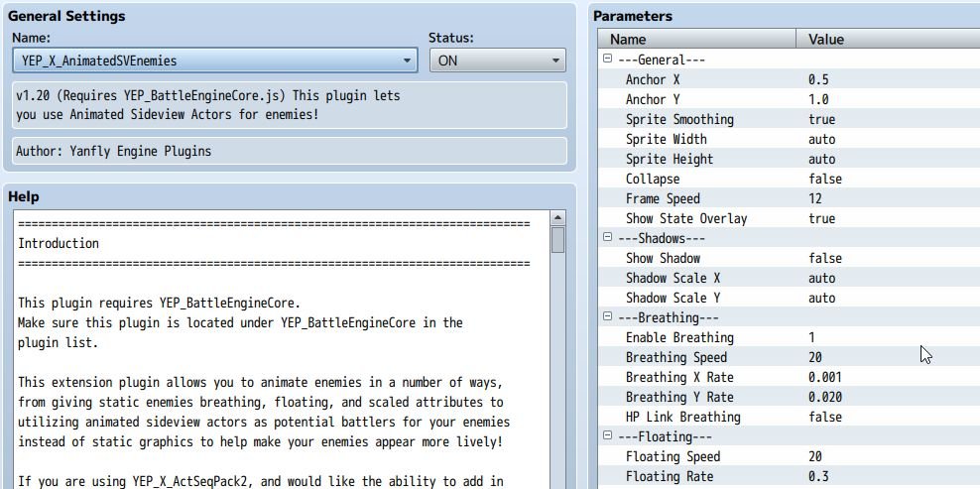980x489 pixels.
Task: Collapse the ---Shadows--- parameter group
Action: click(607, 238)
